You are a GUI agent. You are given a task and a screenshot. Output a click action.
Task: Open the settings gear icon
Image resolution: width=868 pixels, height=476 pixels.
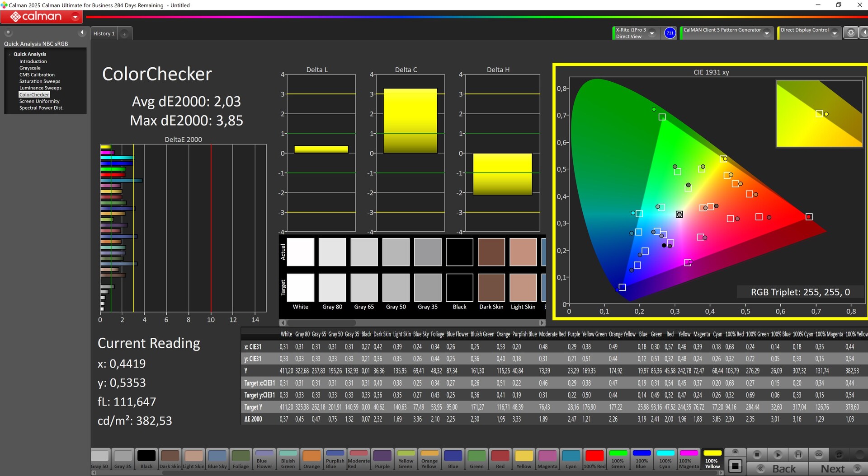pos(850,33)
